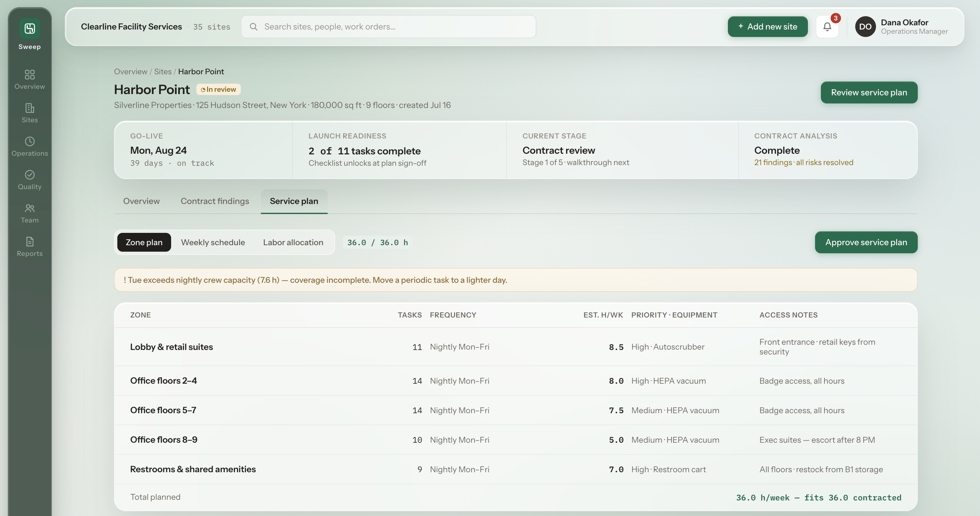Click Clearline Facility Services company name

[x=131, y=27]
